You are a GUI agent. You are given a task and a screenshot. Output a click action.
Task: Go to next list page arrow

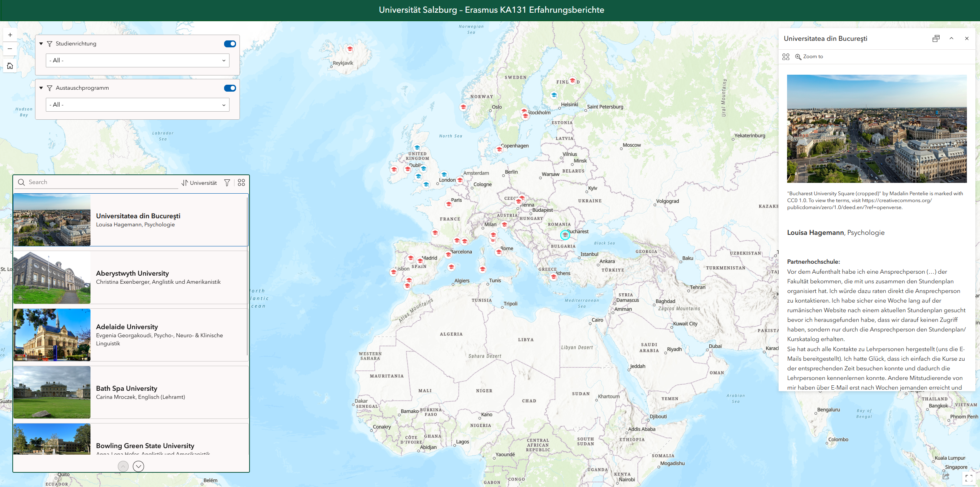[138, 466]
